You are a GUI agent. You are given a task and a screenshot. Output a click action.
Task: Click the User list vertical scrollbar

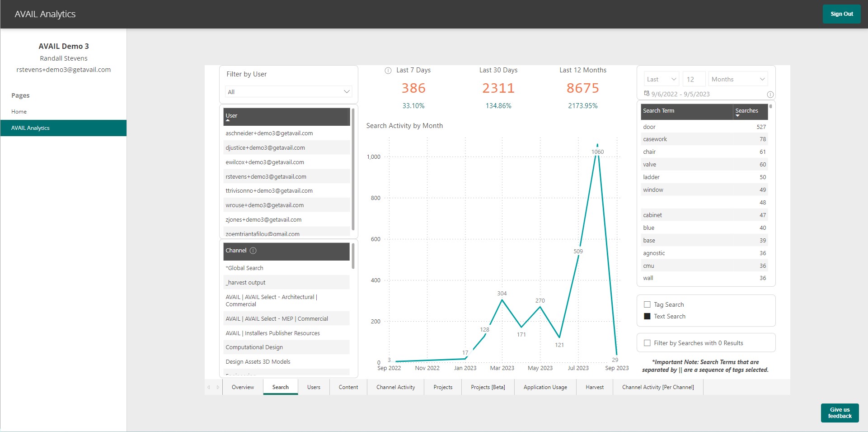click(353, 169)
